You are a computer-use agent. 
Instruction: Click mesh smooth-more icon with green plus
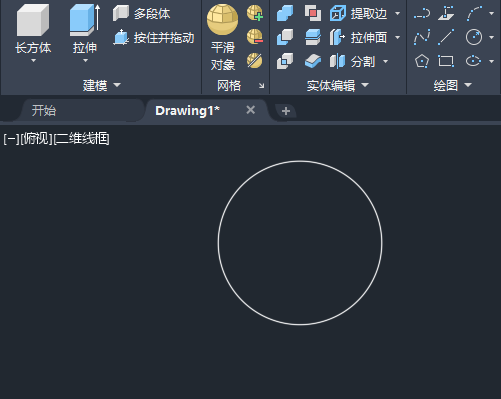coord(255,13)
